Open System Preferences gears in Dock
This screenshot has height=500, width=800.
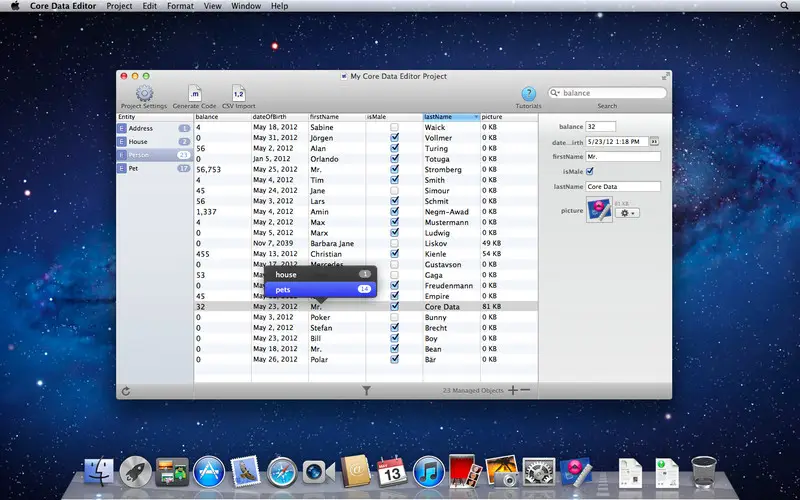coord(539,472)
